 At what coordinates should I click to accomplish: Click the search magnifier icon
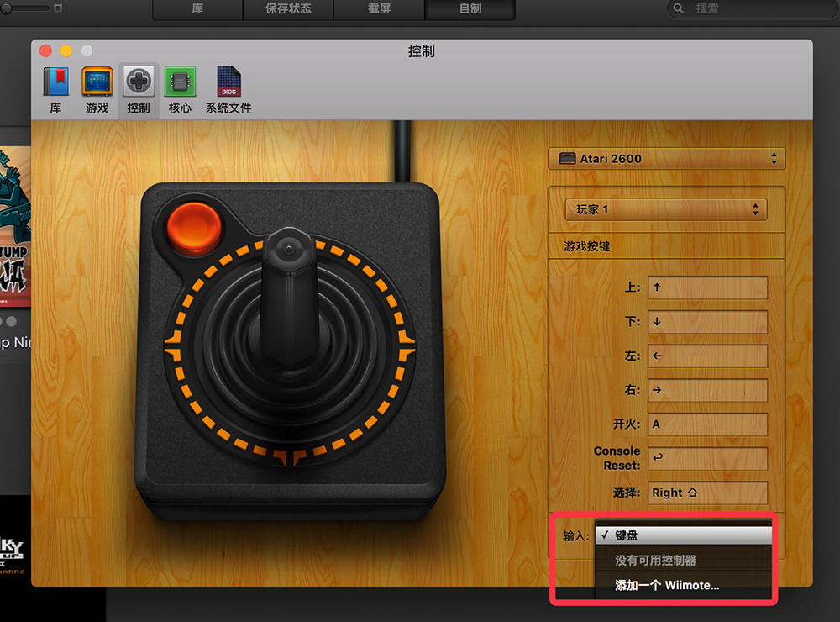[x=678, y=8]
